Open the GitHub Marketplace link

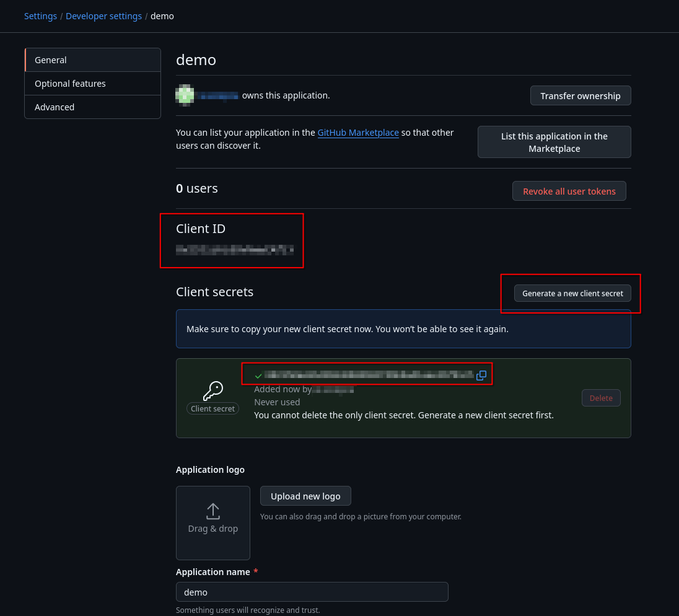pos(358,133)
